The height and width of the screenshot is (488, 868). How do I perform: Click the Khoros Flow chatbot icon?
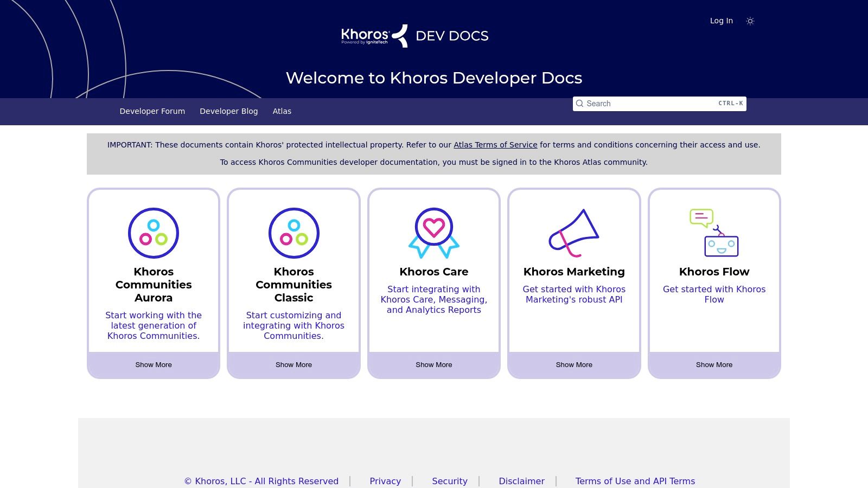point(714,233)
